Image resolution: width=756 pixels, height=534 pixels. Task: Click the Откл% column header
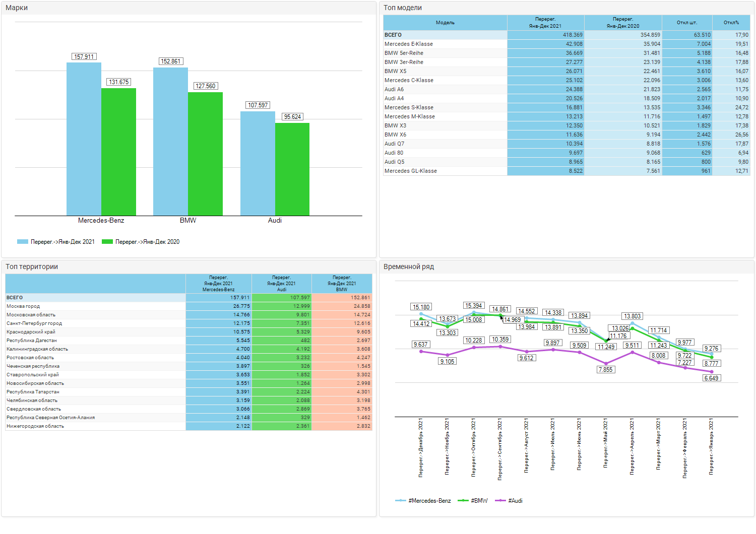pos(731,23)
